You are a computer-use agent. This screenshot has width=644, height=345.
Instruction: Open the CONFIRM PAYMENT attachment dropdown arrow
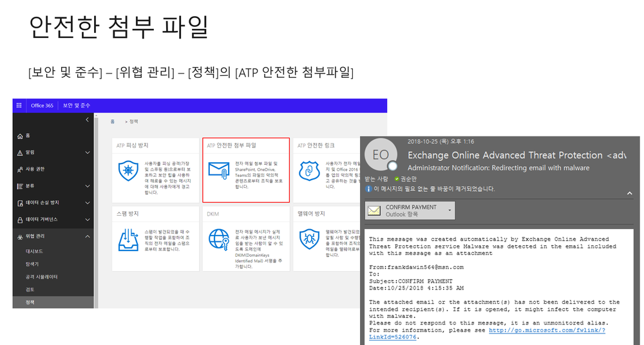pos(448,210)
